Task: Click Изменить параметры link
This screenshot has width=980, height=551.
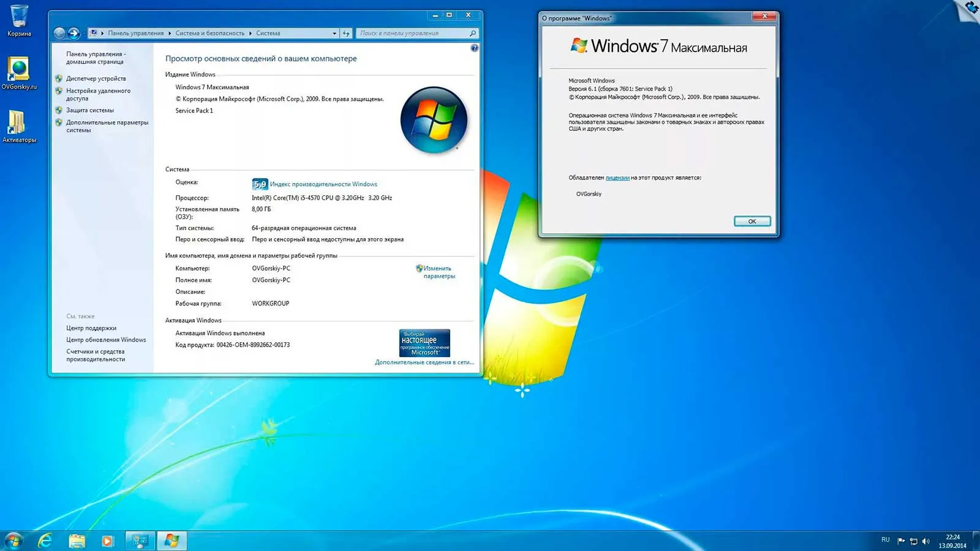Action: pyautogui.click(x=439, y=272)
